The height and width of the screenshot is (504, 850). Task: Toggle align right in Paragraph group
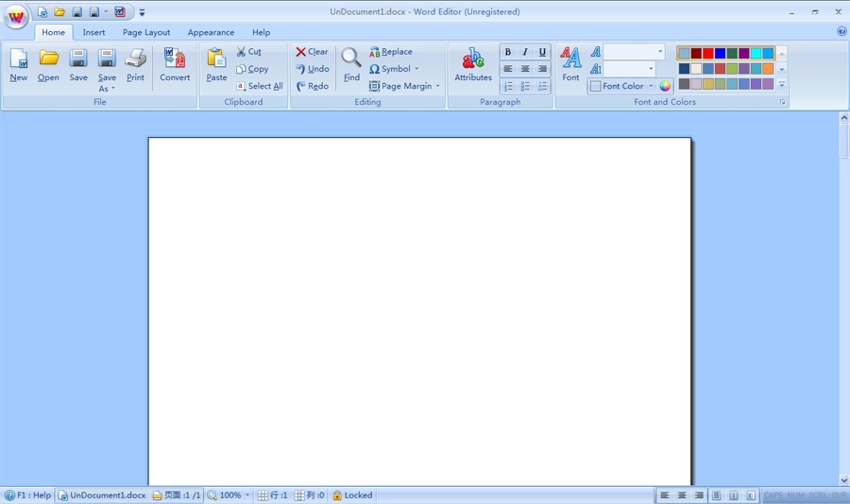[x=543, y=69]
